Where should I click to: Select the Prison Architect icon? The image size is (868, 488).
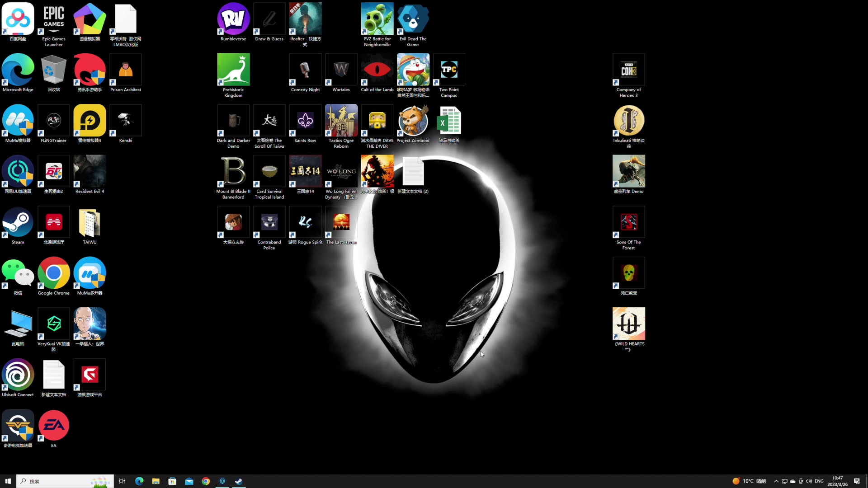(x=126, y=73)
